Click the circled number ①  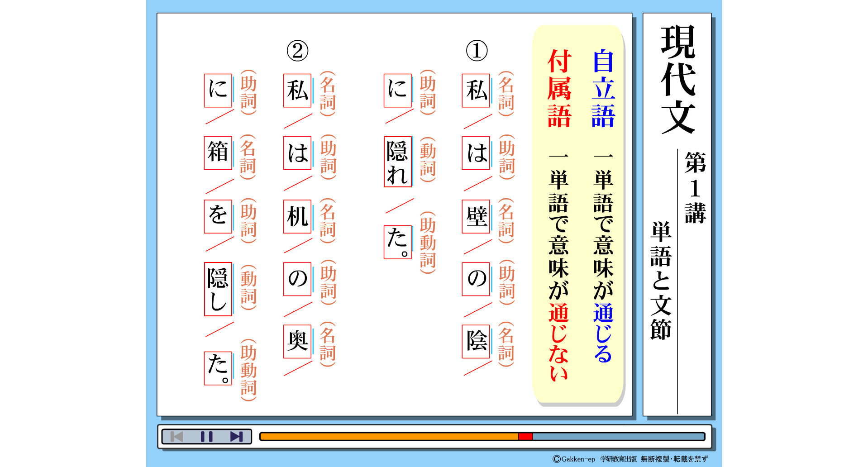[x=477, y=51]
